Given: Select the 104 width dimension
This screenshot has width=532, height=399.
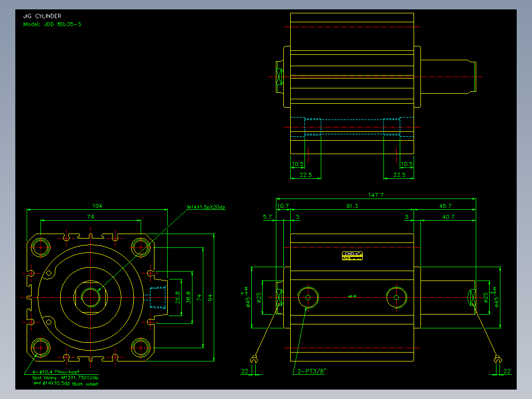Looking at the screenshot, I should pyautogui.click(x=97, y=206).
